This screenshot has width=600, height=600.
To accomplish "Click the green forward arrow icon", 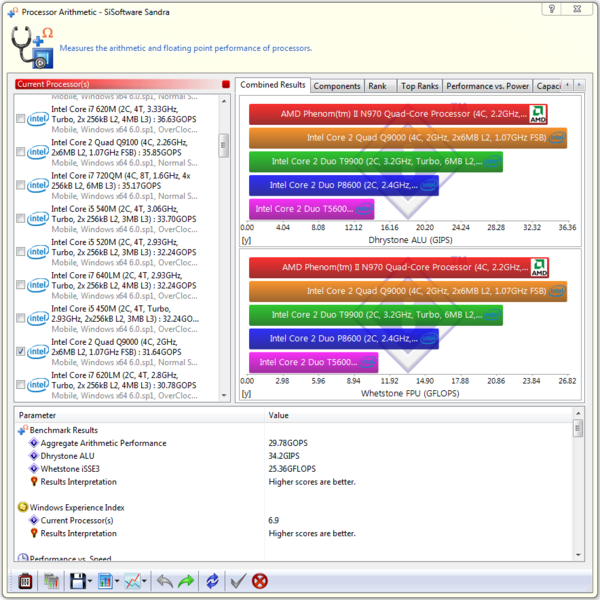I will pos(186,581).
